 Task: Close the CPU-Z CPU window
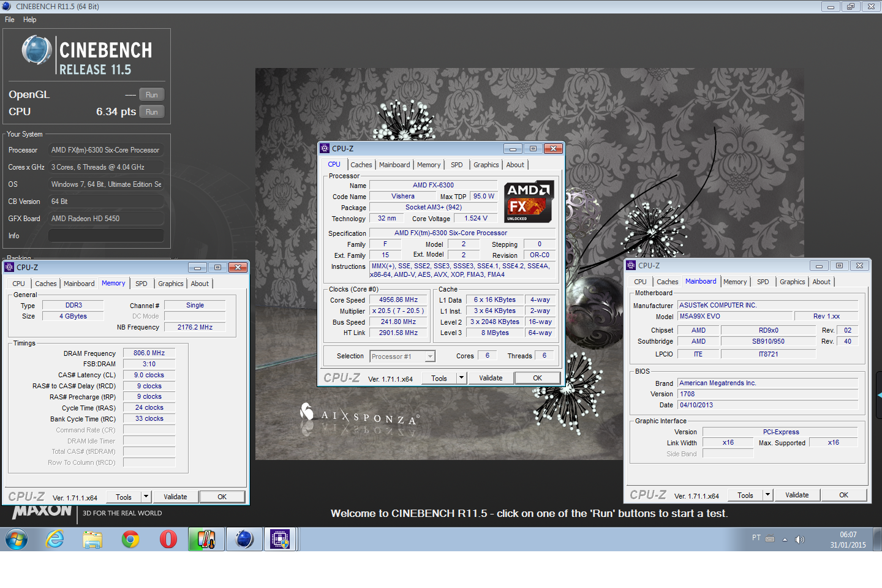click(x=553, y=149)
